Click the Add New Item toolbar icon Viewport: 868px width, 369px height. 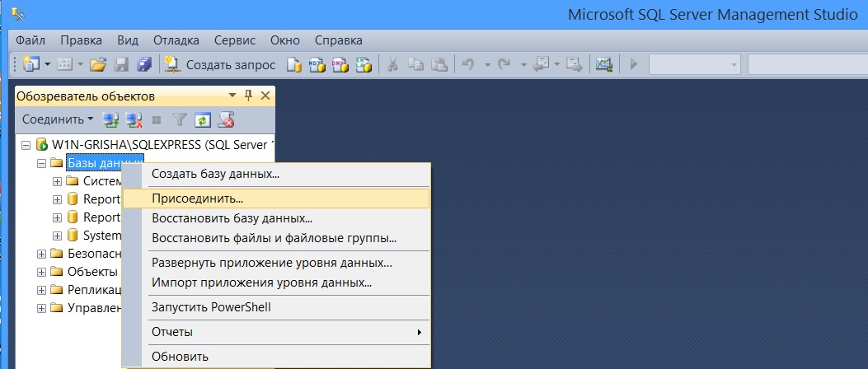(65, 65)
